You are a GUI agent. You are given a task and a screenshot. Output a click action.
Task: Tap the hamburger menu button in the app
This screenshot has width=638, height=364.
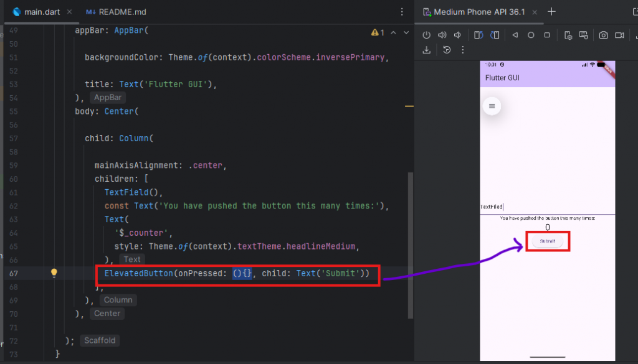tap(492, 106)
